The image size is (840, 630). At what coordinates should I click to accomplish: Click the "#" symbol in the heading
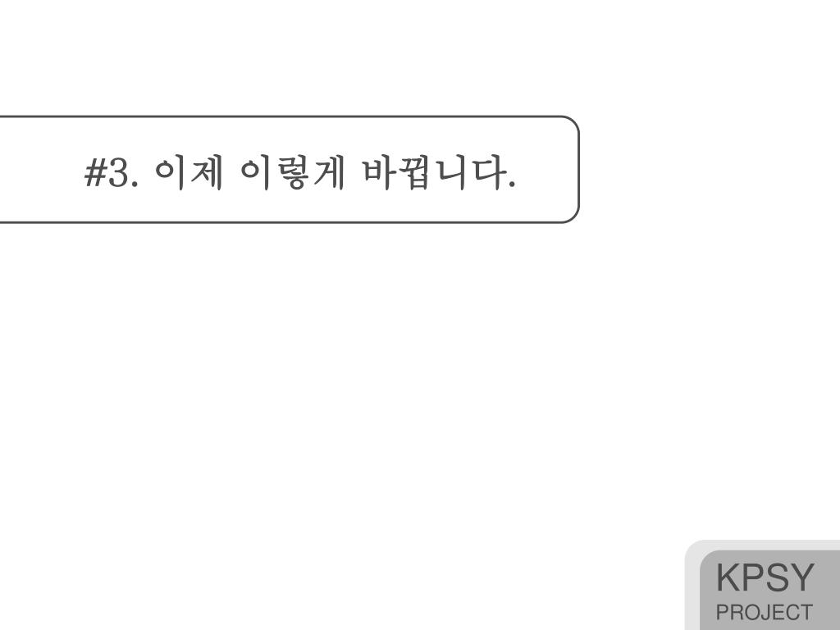point(96,172)
